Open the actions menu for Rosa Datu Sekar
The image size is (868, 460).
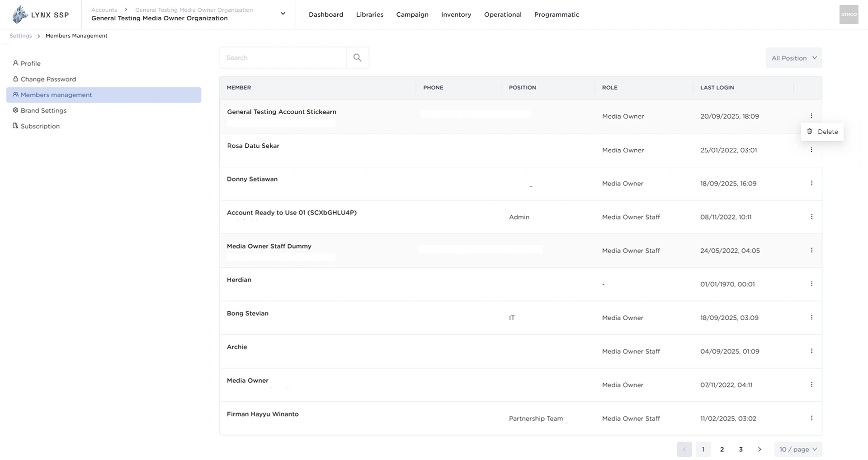pyautogui.click(x=811, y=149)
